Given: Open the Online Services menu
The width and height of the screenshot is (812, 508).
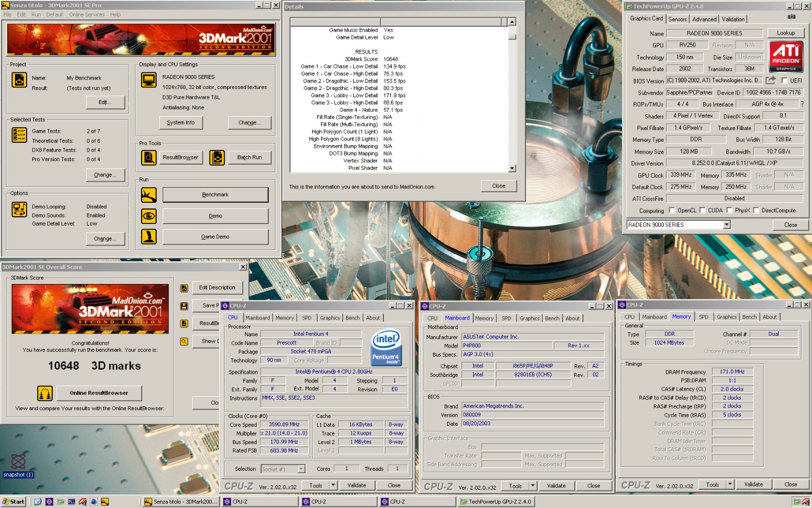Looking at the screenshot, I should 87,14.
